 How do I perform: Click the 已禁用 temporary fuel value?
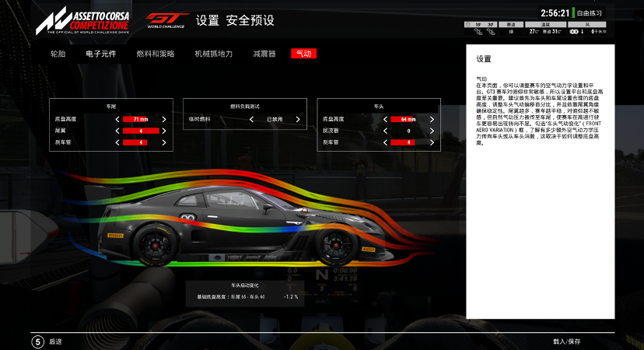(x=275, y=119)
